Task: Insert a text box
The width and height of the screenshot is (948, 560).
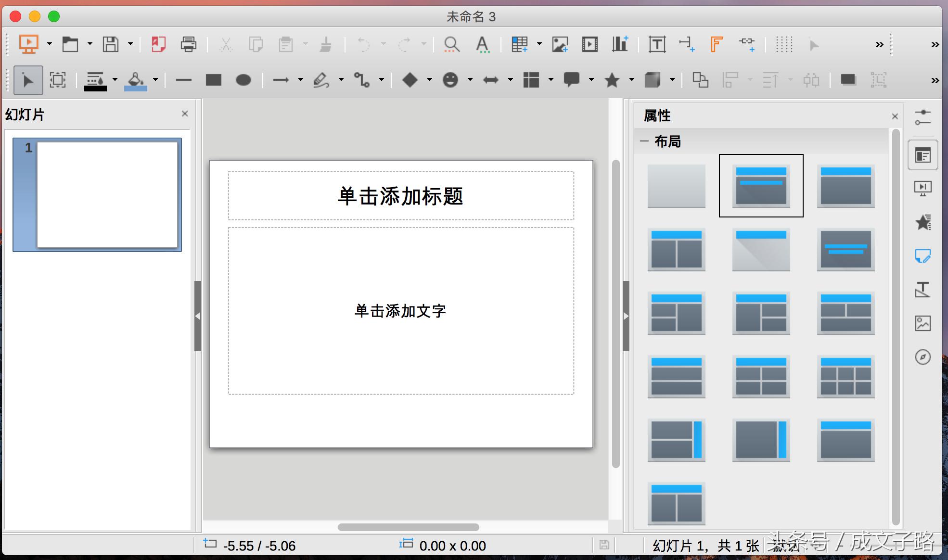Action: click(x=657, y=44)
